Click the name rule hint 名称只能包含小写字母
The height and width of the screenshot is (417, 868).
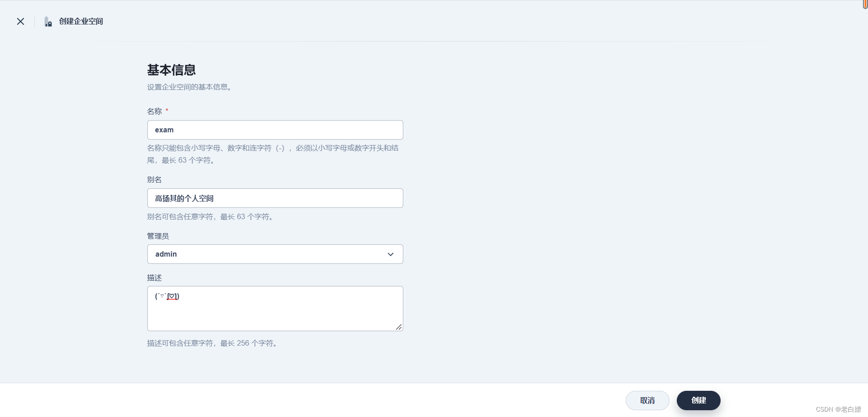tap(273, 154)
